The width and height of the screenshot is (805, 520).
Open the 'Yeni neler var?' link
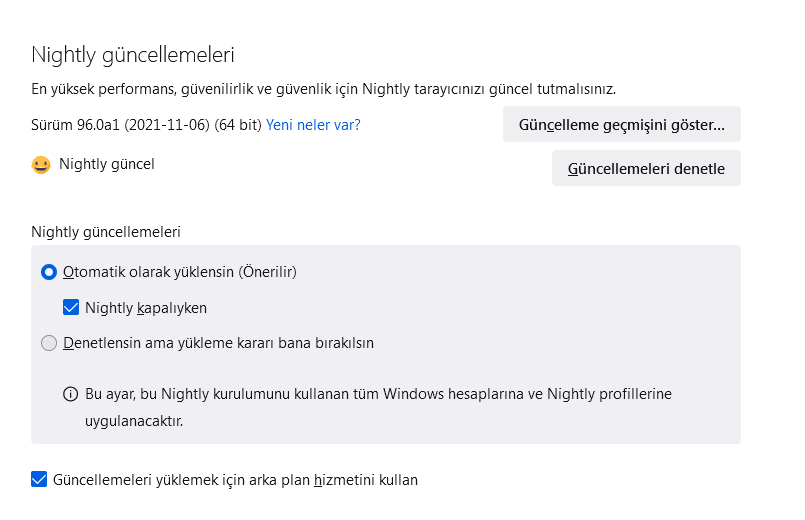[313, 125]
